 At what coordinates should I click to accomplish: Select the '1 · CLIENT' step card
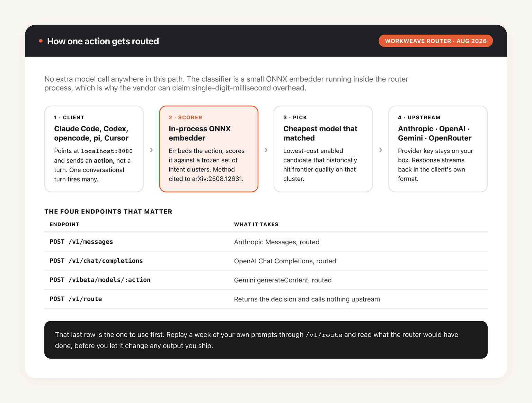94,149
